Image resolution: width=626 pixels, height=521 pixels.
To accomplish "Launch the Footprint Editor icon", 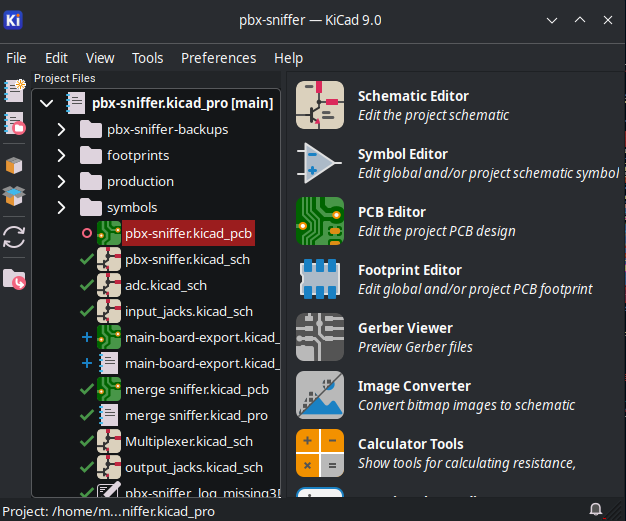I will pos(320,279).
